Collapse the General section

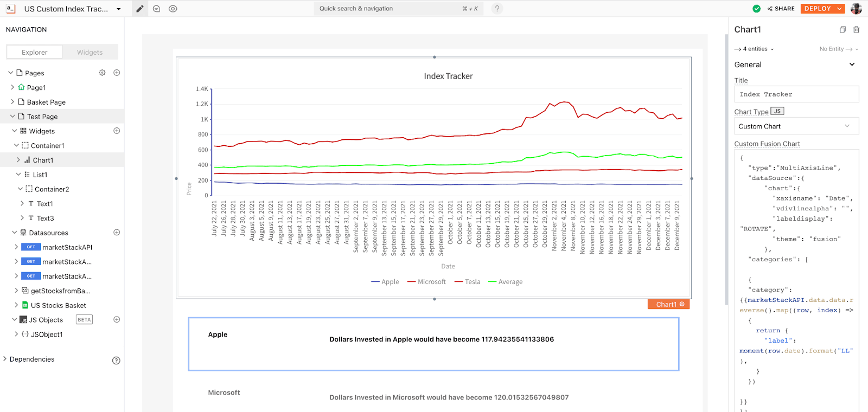852,65
